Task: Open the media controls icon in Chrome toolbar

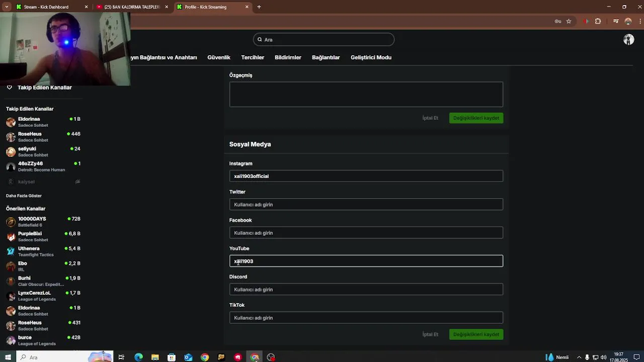Action: pos(616,21)
